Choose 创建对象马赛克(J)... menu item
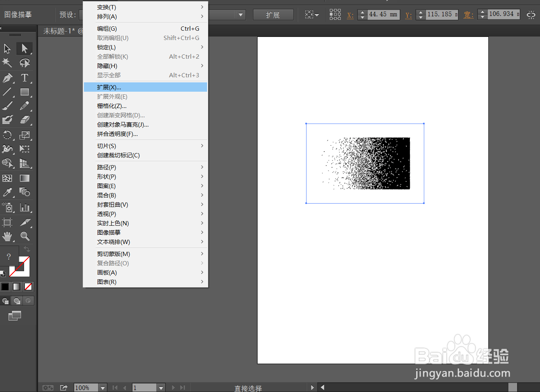Image resolution: width=540 pixels, height=392 pixels. [x=146, y=124]
